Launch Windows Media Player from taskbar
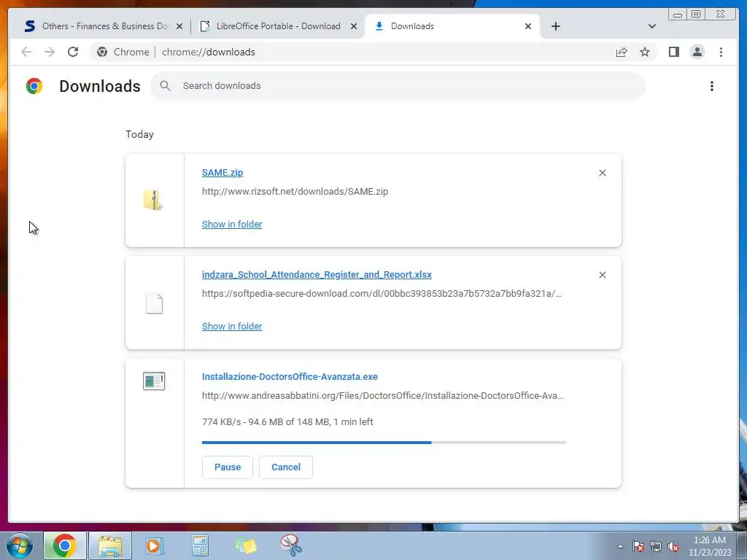The width and height of the screenshot is (747, 560). pos(155,545)
